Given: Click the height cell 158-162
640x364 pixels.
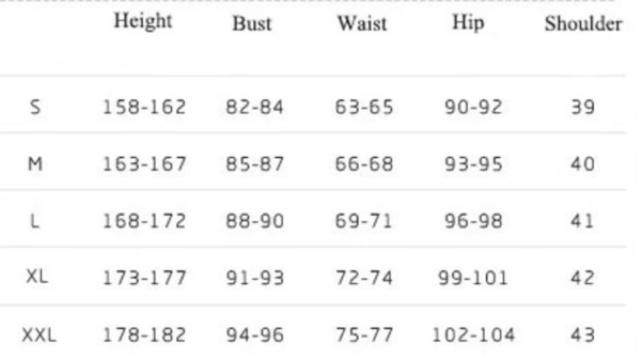Looking at the screenshot, I should coord(144,107).
